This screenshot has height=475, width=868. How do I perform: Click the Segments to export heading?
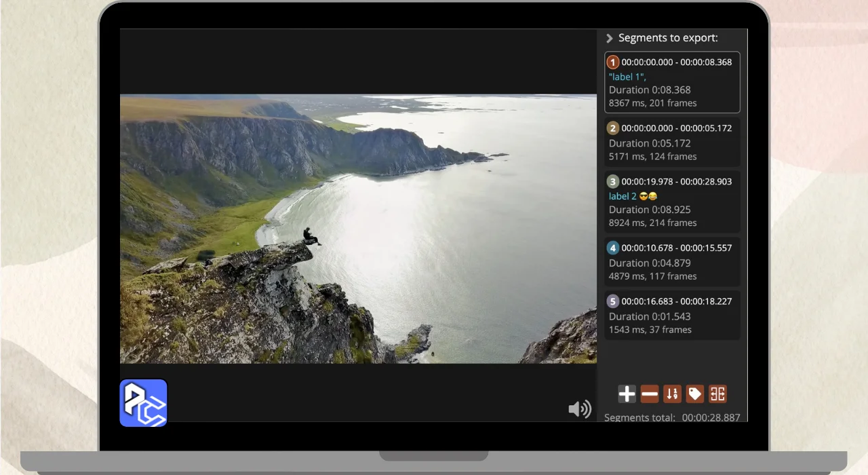(x=668, y=38)
